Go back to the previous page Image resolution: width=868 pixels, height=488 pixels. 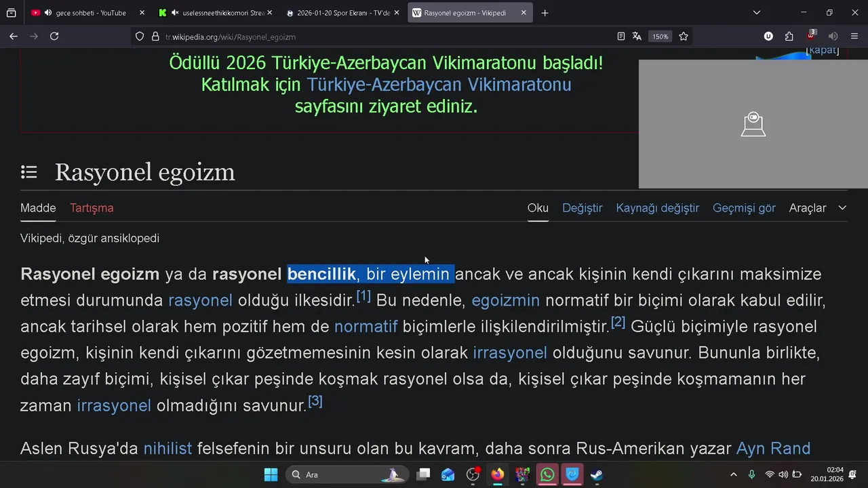pos(14,37)
